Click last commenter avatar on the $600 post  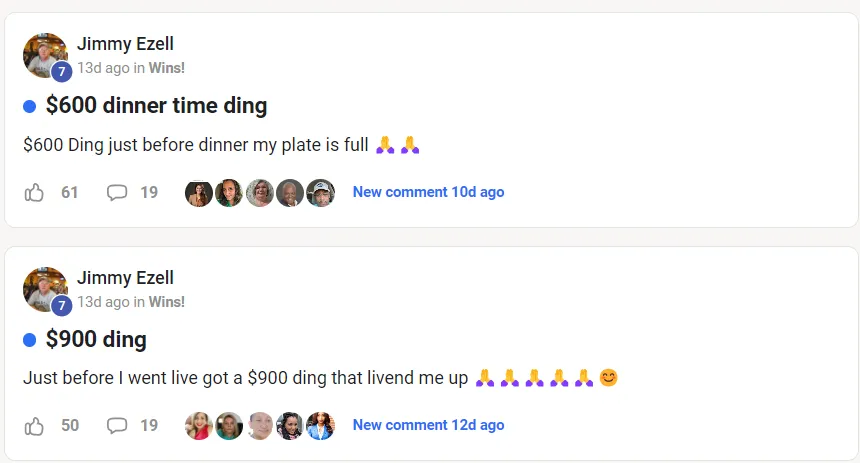[x=320, y=193]
